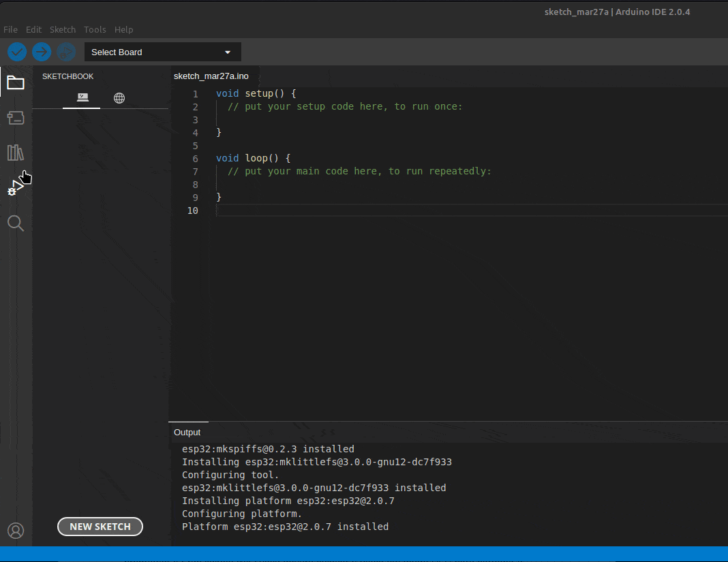Click the Upload arrow icon

click(x=42, y=52)
